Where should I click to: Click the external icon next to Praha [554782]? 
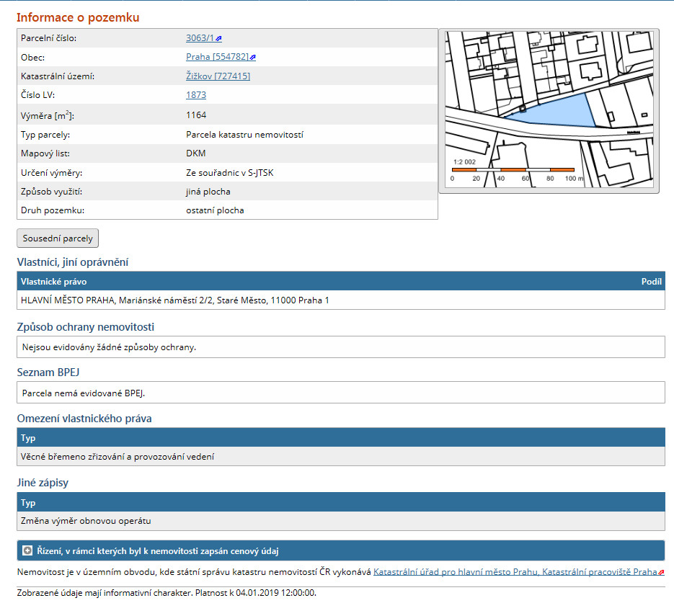tap(253, 58)
